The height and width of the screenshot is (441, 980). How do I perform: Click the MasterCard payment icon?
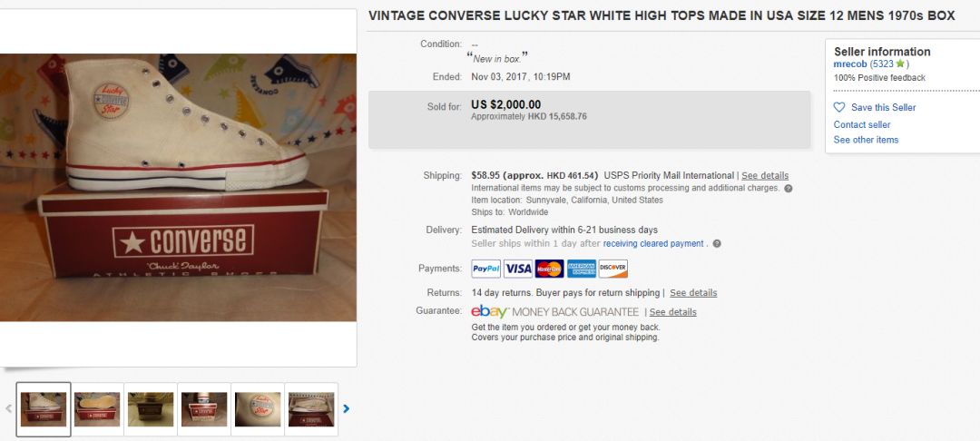[x=550, y=269]
